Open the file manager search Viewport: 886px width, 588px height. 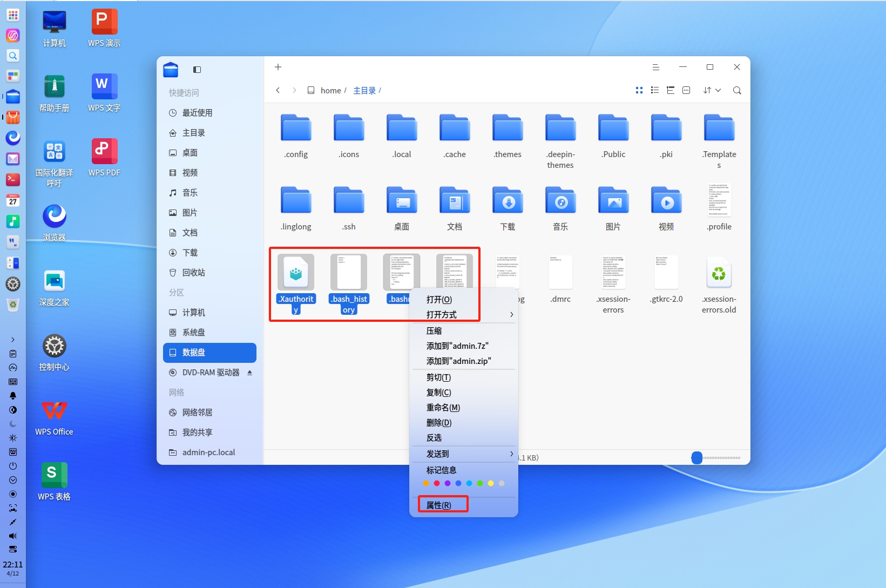[737, 90]
